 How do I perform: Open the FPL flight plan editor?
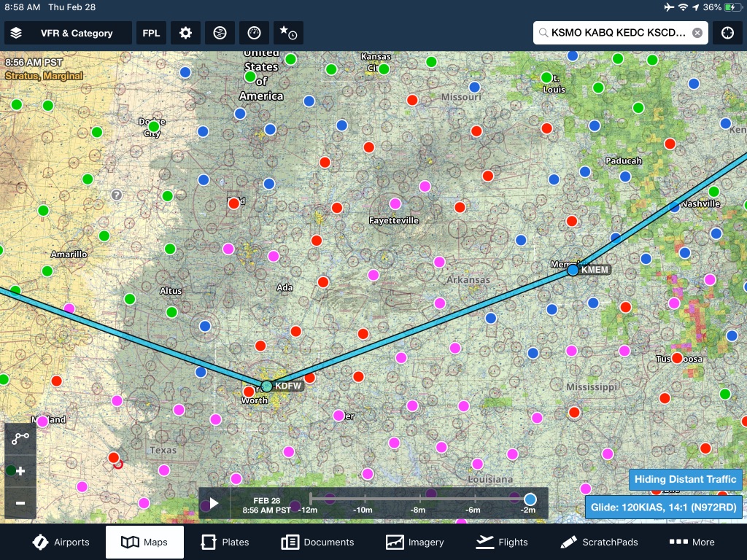(x=151, y=33)
